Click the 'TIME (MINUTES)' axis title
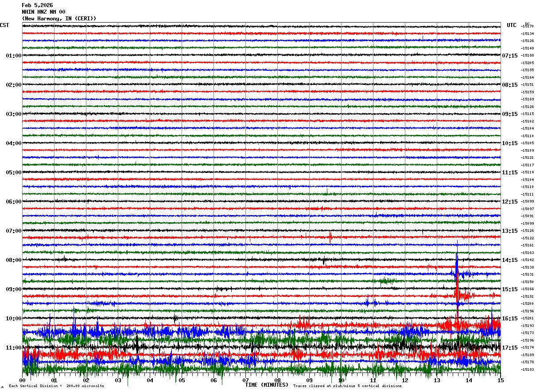Screen dimensions: 536x392 pyautogui.click(x=267, y=385)
